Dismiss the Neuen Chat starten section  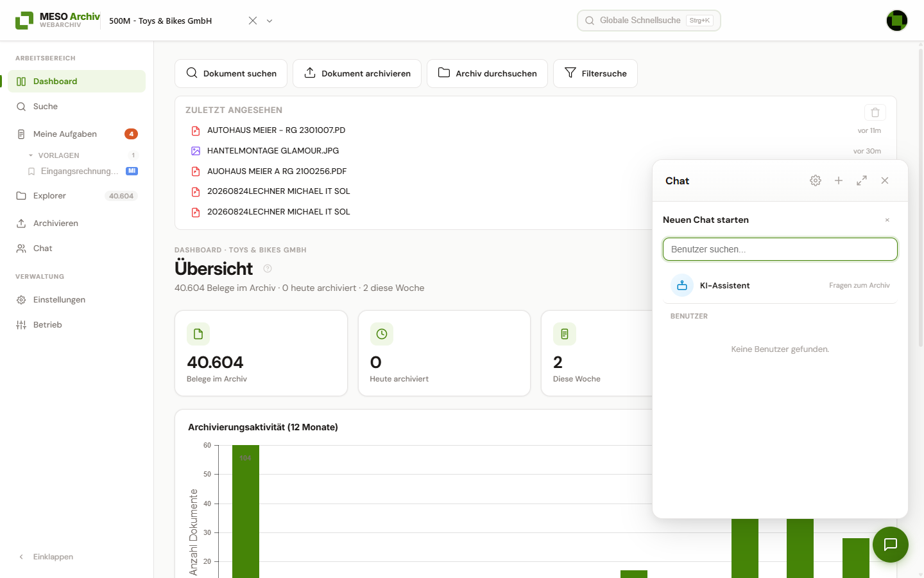click(887, 220)
